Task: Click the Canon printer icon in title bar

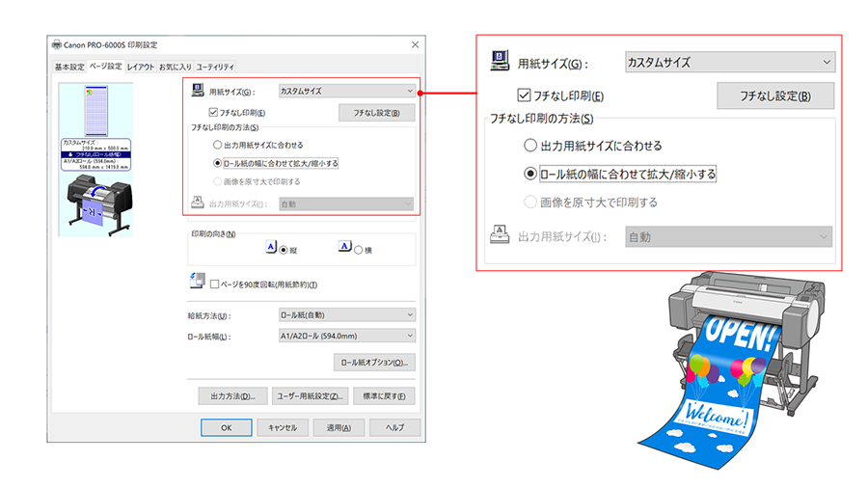Action: point(57,45)
